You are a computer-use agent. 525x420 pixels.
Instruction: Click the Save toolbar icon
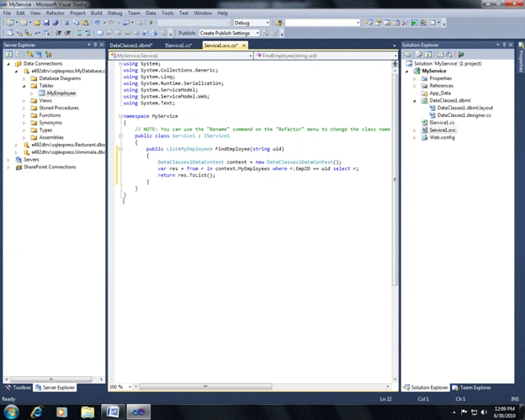click(x=46, y=23)
